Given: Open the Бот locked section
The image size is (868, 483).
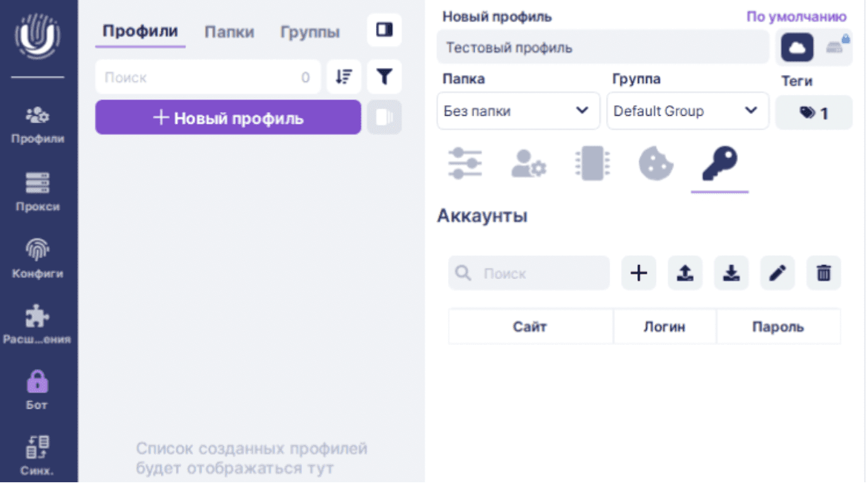Looking at the screenshot, I should click(x=38, y=390).
